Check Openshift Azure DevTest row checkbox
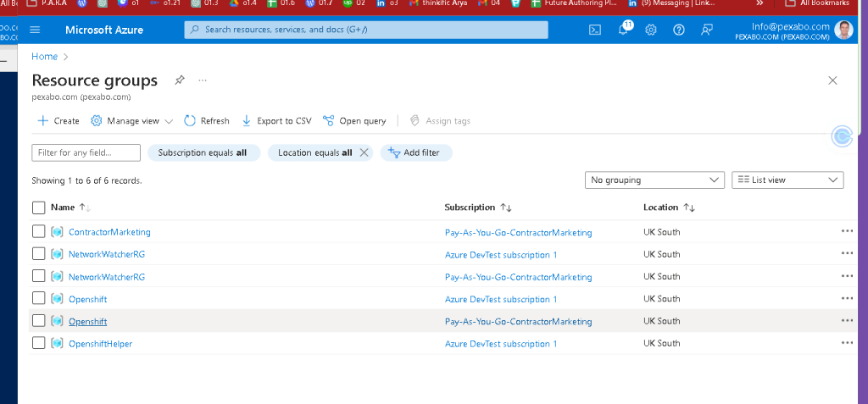Viewport: 868px width, 404px height. tap(39, 298)
